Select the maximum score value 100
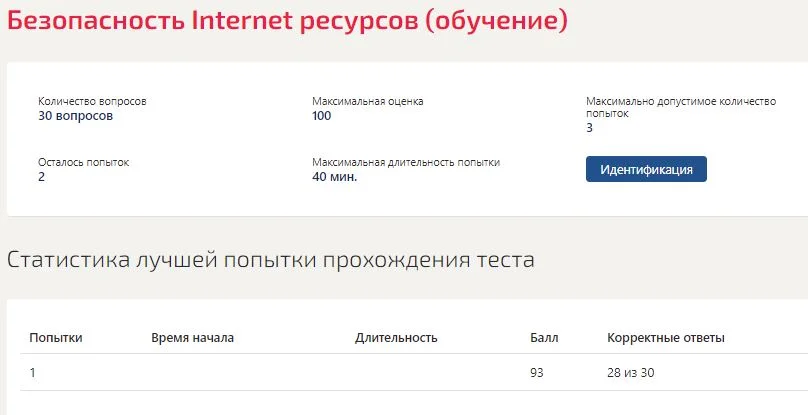Viewport: 808px width, 415px height. point(322,116)
